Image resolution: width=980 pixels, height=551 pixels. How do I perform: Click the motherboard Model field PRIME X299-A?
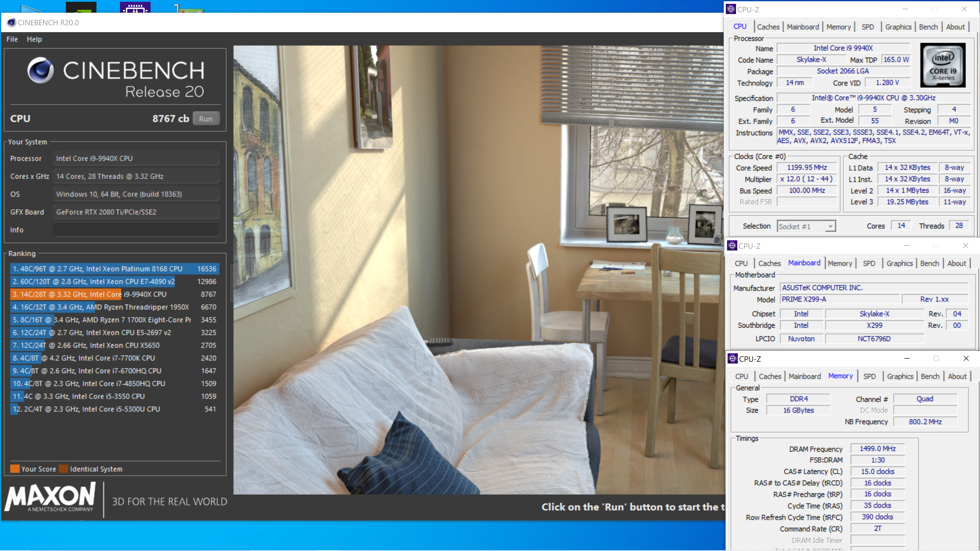840,299
